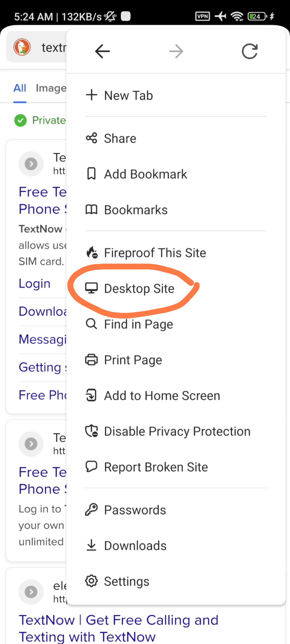The image size is (290, 644).
Task: Tap the forward arrow navigation icon
Action: coord(176,51)
